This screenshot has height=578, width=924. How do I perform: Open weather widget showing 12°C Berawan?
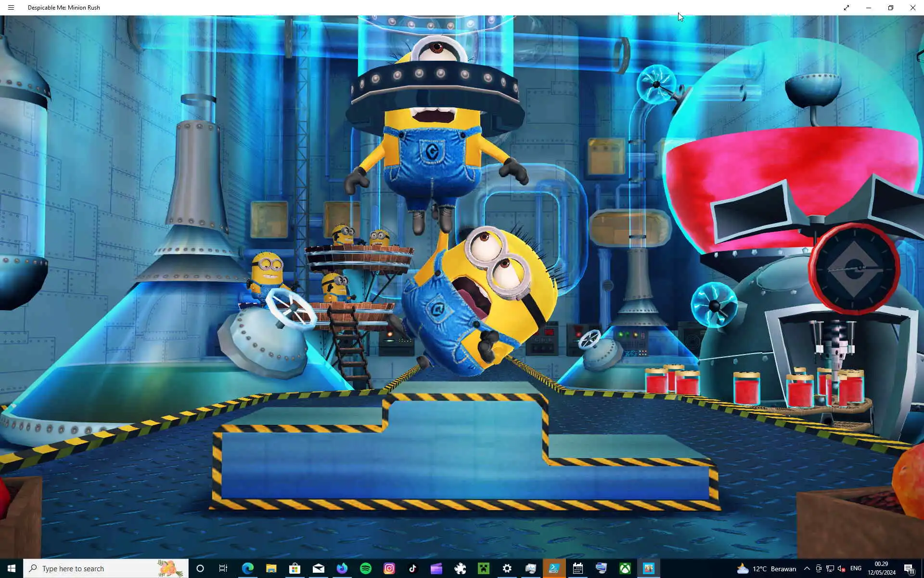pyautogui.click(x=767, y=568)
